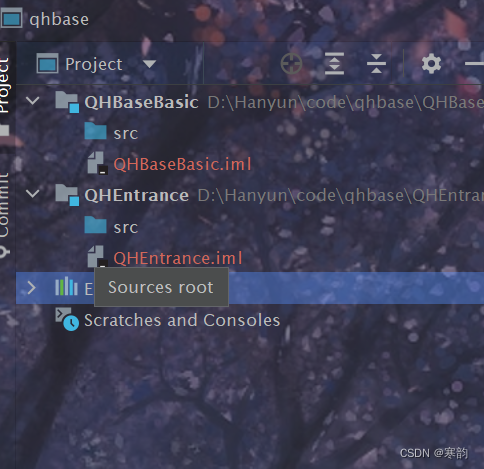Click the External Libraries bar-chart icon

(x=66, y=287)
